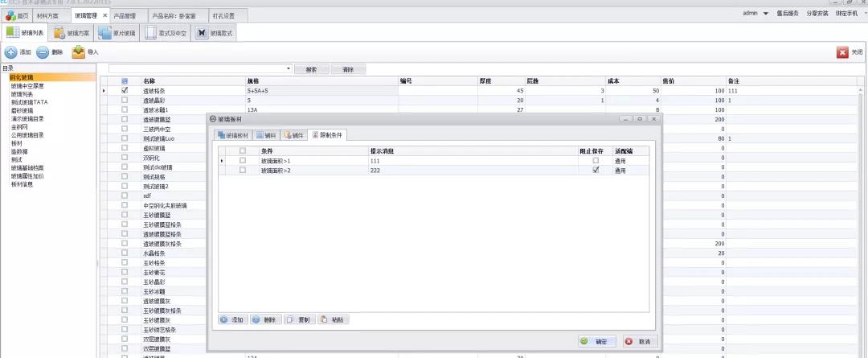Open the search combo box dropdown arrow
The image size is (868, 358).
[x=288, y=69]
